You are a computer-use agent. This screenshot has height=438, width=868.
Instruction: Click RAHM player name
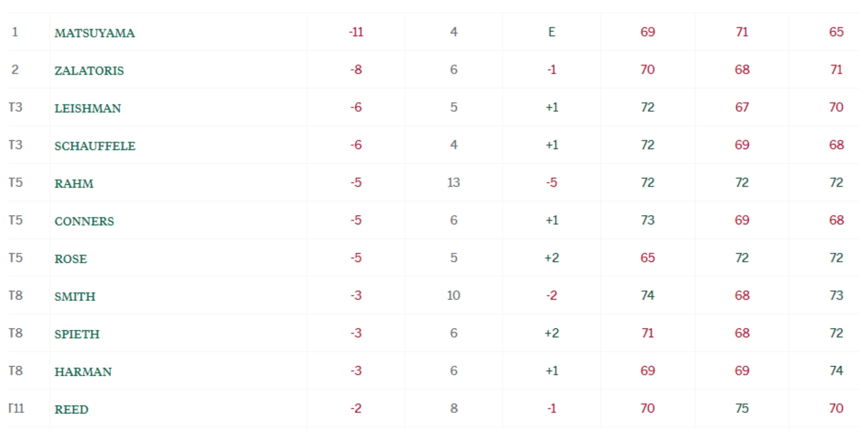click(74, 184)
